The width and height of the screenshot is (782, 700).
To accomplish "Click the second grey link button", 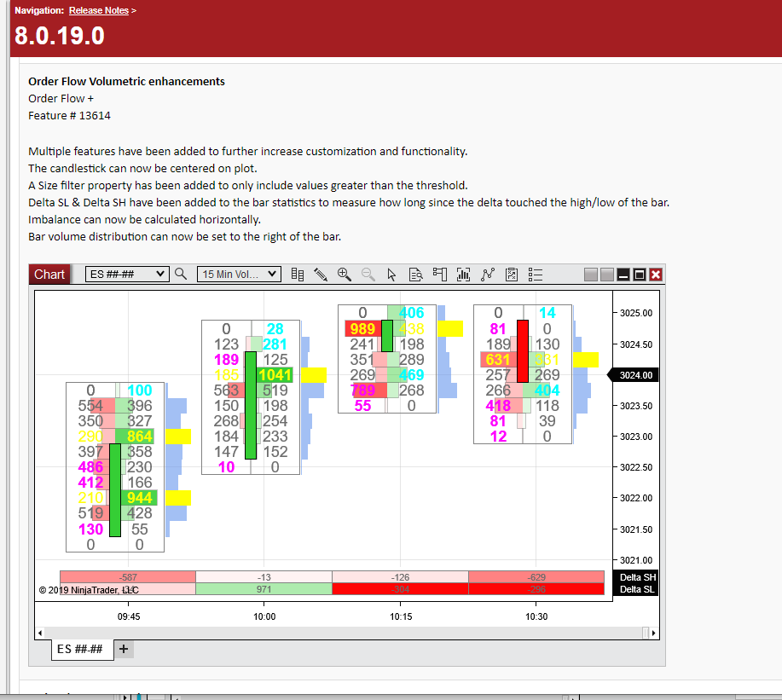I will pos(607,275).
